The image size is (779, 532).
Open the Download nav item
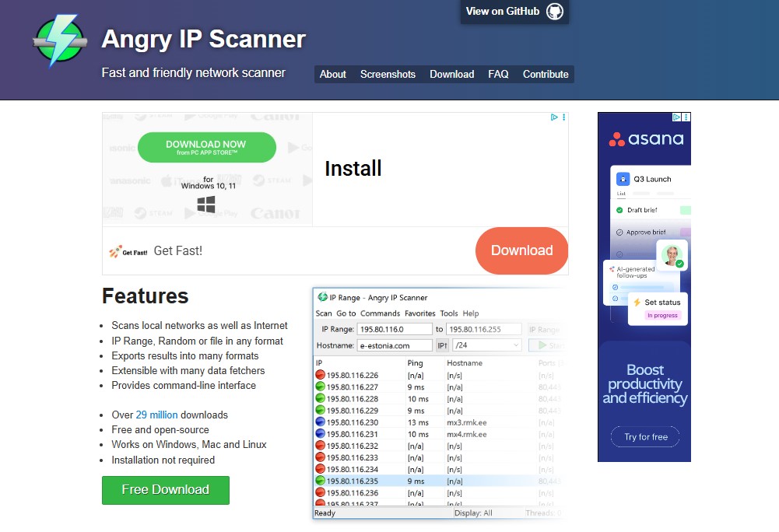pos(451,75)
